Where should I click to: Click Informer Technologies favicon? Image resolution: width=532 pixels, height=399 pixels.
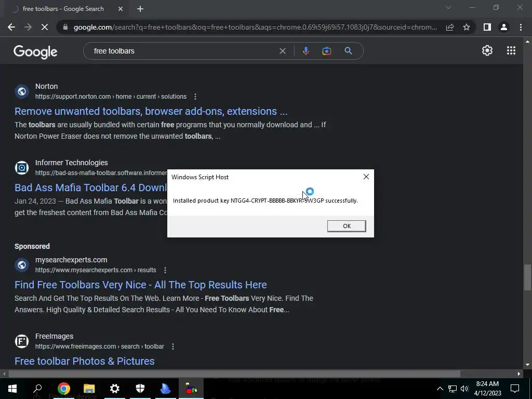tap(22, 168)
